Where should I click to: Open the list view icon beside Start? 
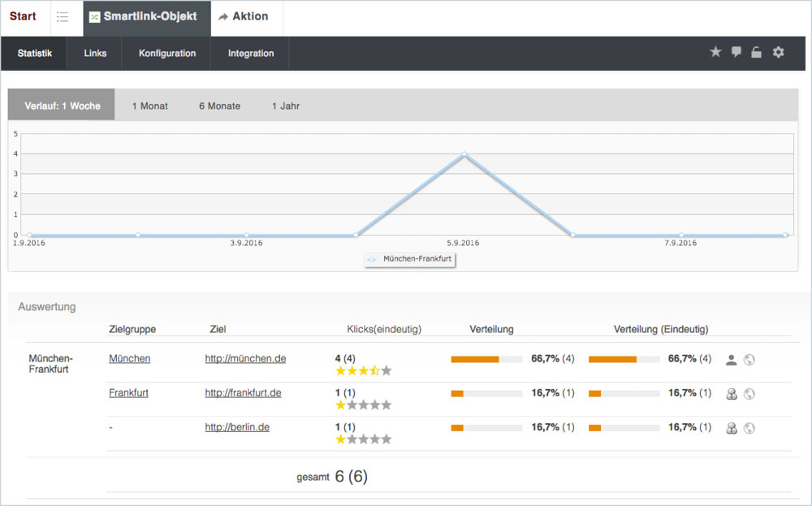(63, 17)
